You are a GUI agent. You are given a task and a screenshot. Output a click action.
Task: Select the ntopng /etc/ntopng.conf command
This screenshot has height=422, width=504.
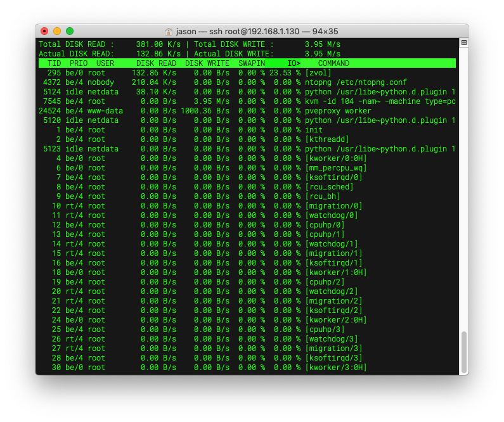pyautogui.click(x=356, y=82)
